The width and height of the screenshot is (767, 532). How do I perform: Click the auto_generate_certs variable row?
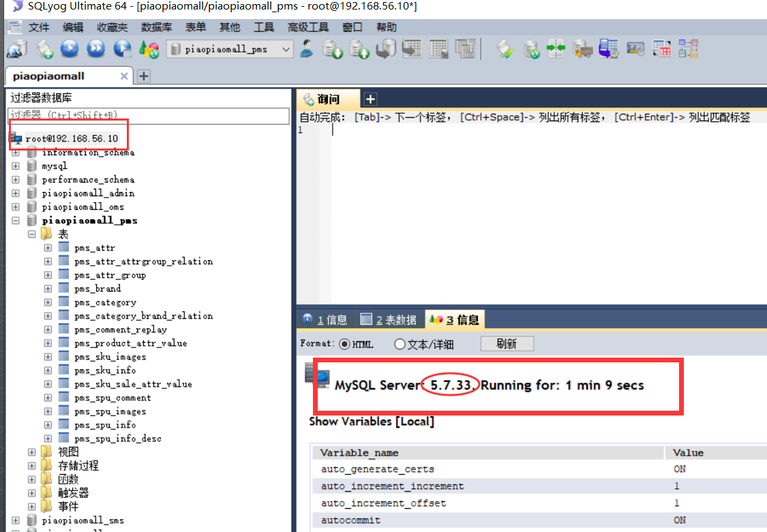point(539,469)
